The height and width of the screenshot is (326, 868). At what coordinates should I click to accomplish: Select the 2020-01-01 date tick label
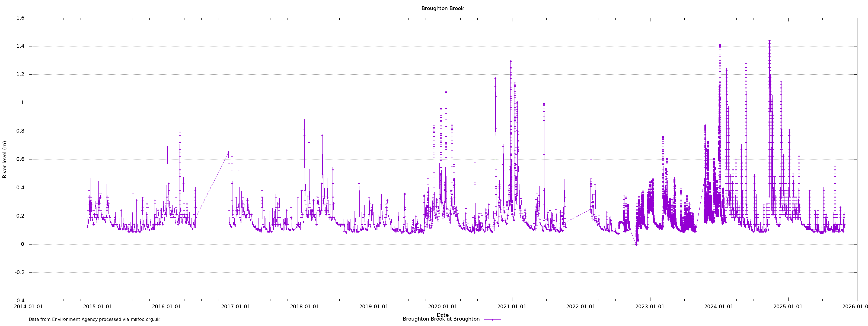(x=442, y=306)
